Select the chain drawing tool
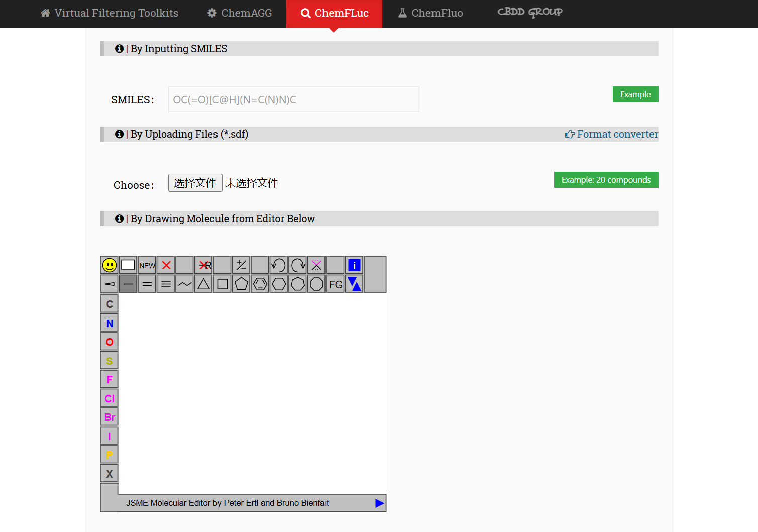758x532 pixels. pos(185,284)
